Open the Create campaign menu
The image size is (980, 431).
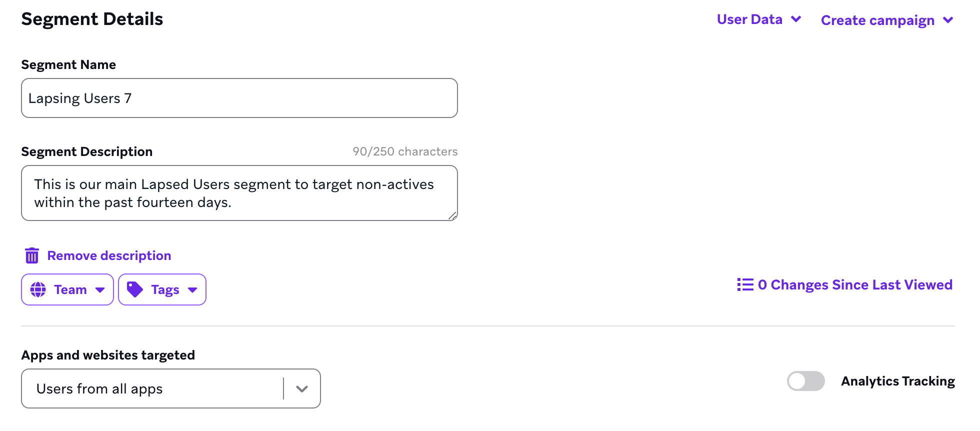[877, 20]
